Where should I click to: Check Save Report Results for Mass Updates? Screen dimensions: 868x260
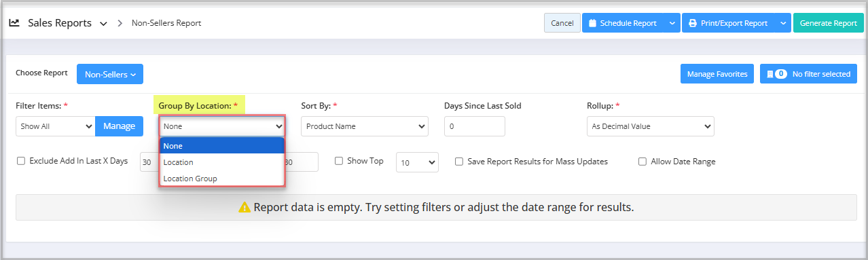click(459, 162)
